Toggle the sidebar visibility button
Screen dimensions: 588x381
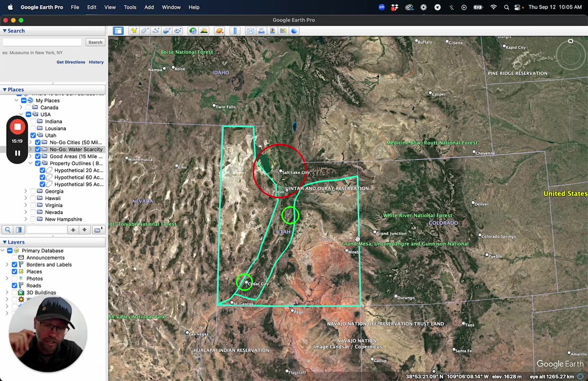pos(118,31)
